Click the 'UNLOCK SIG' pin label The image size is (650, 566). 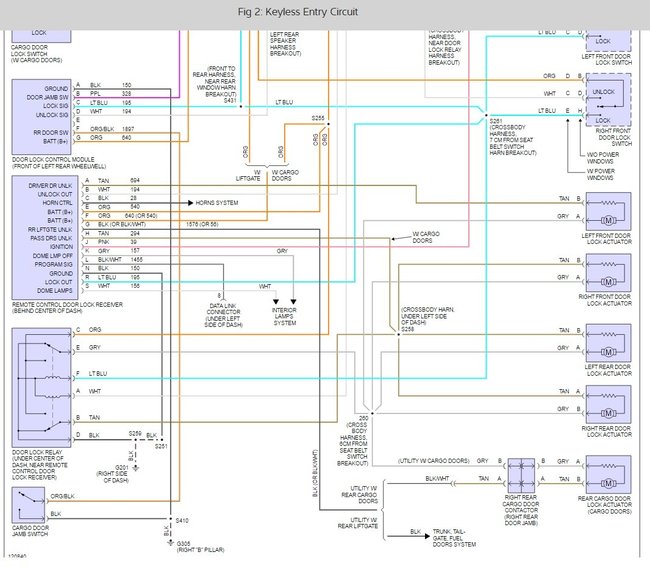tap(52, 115)
